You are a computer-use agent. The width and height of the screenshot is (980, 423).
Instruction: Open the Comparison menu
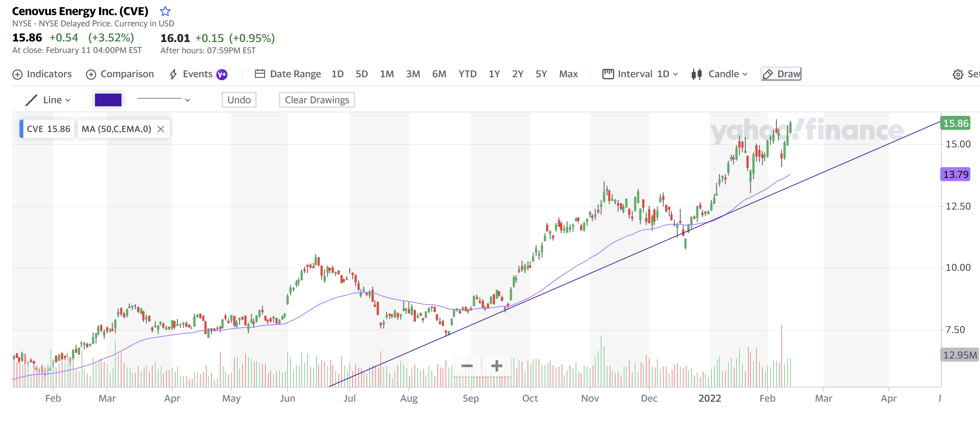pos(120,74)
